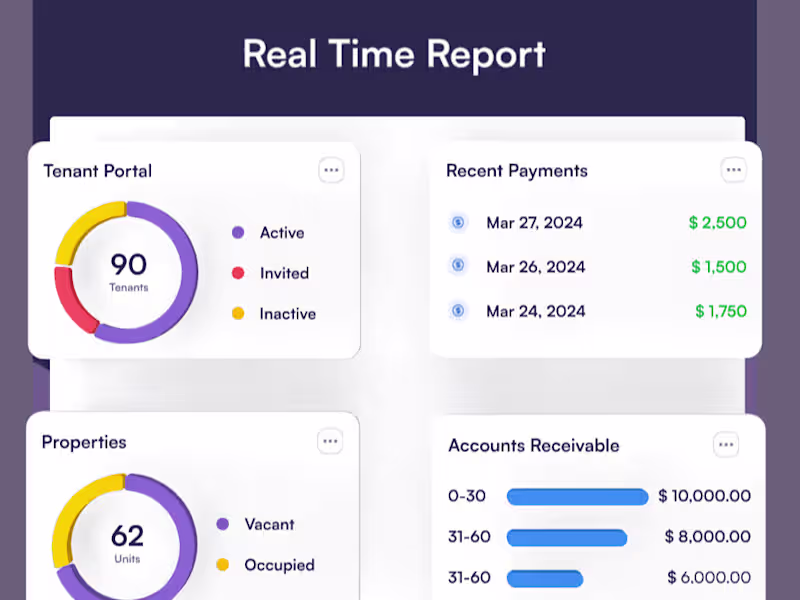Click the dollar icon beside Mar 27, 2024

tap(458, 222)
